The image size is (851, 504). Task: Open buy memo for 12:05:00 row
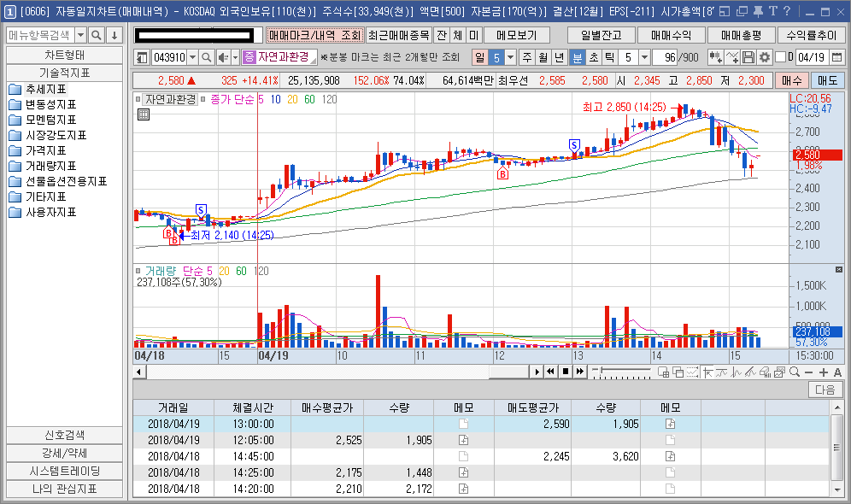point(463,440)
